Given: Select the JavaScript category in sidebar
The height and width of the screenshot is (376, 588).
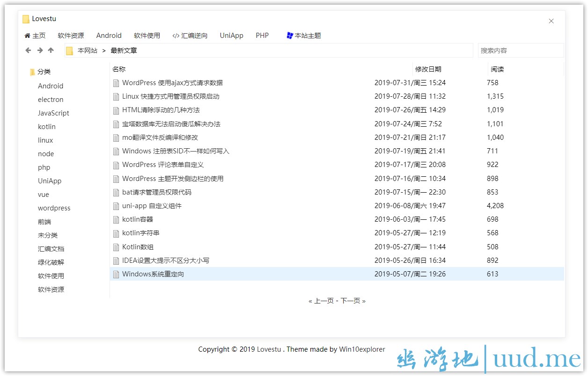Looking at the screenshot, I should tap(53, 113).
